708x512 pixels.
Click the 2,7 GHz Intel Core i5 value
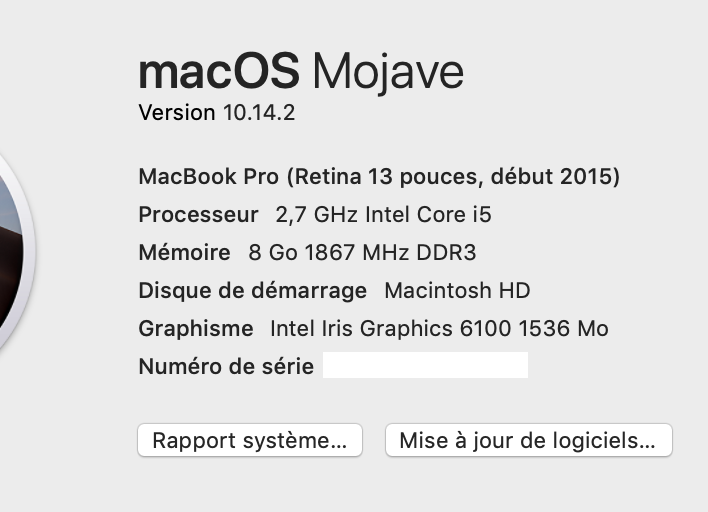tap(383, 215)
